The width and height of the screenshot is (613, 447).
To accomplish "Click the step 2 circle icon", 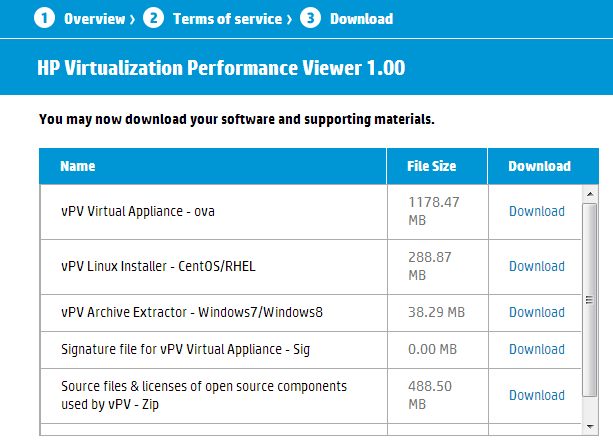I will 153,18.
